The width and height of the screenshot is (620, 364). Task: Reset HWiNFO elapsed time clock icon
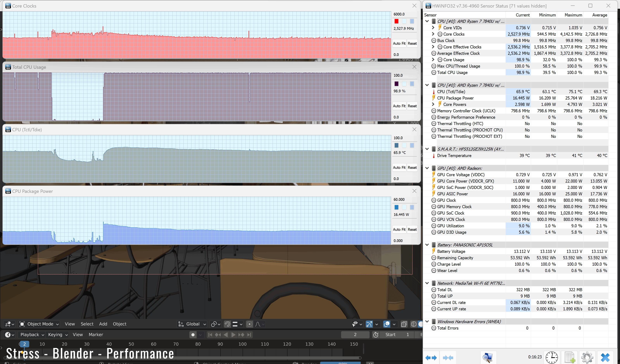pyautogui.click(x=552, y=357)
